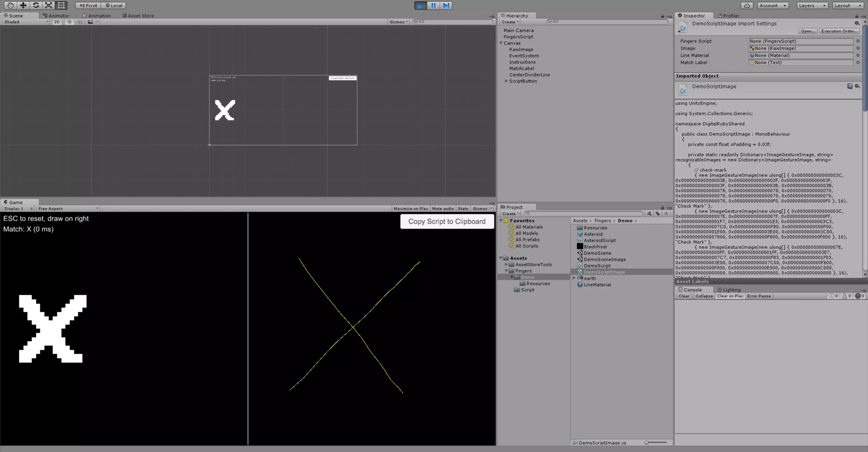Viewport: 868px width, 452px height.
Task: Expand the earth asset
Action: point(574,278)
